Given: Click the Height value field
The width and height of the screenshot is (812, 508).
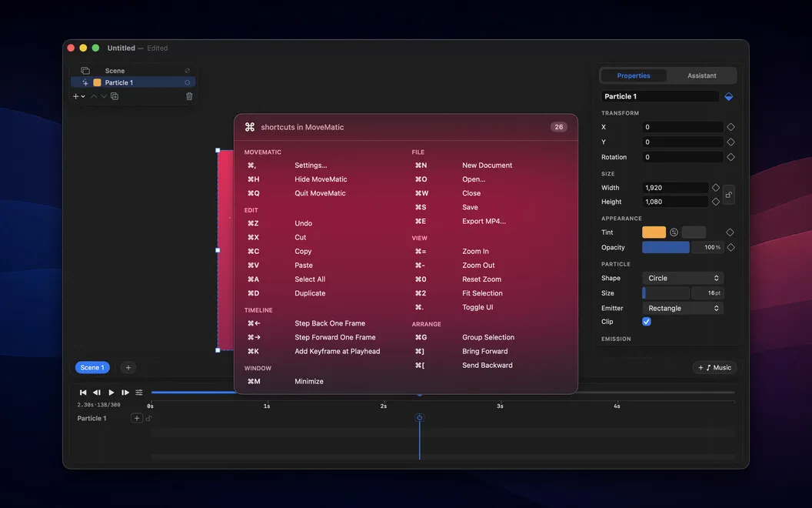Looking at the screenshot, I should [x=675, y=202].
